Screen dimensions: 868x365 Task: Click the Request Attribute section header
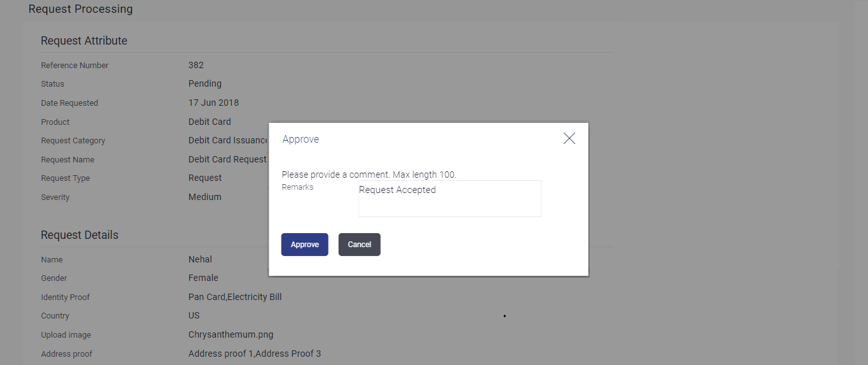(x=84, y=41)
